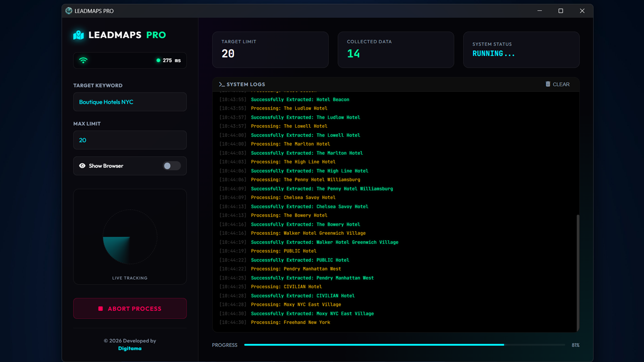Click the Max Limit input field
This screenshot has width=644, height=362.
coord(130,140)
